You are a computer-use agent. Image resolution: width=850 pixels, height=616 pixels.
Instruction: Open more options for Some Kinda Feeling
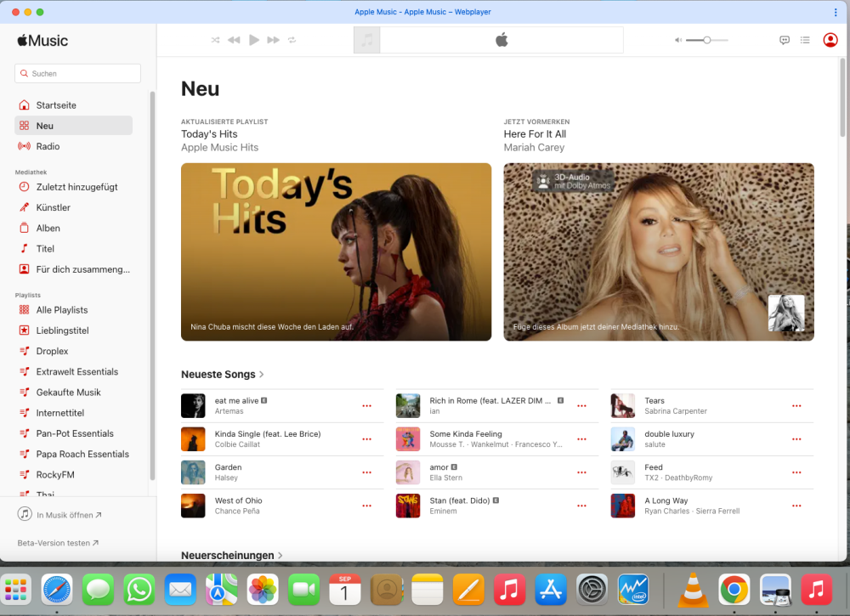tap(581, 439)
